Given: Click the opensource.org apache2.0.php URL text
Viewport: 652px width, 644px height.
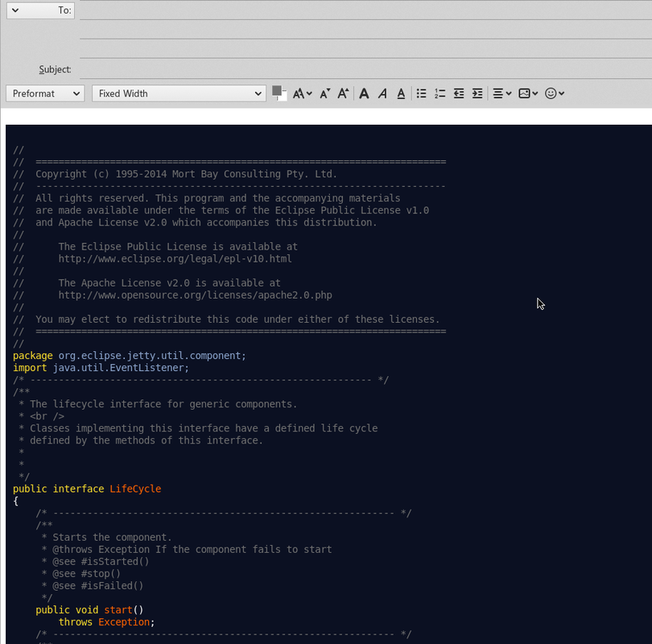Looking at the screenshot, I should click(195, 295).
